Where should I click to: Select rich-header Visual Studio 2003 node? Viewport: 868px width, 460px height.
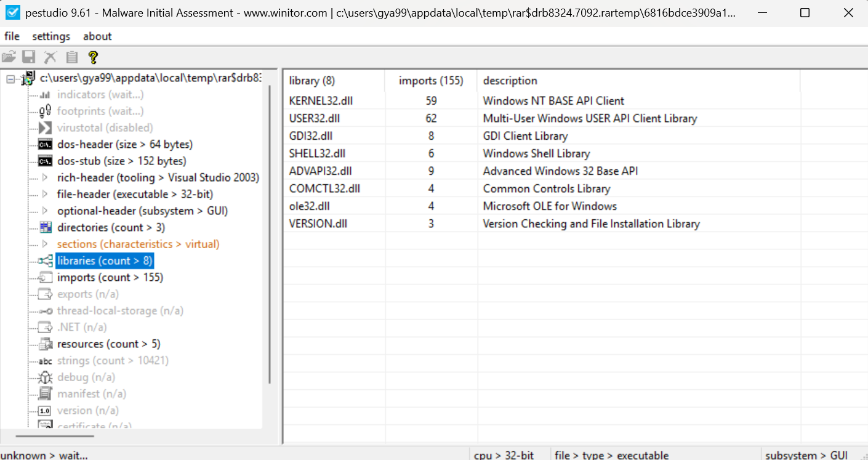tap(158, 178)
